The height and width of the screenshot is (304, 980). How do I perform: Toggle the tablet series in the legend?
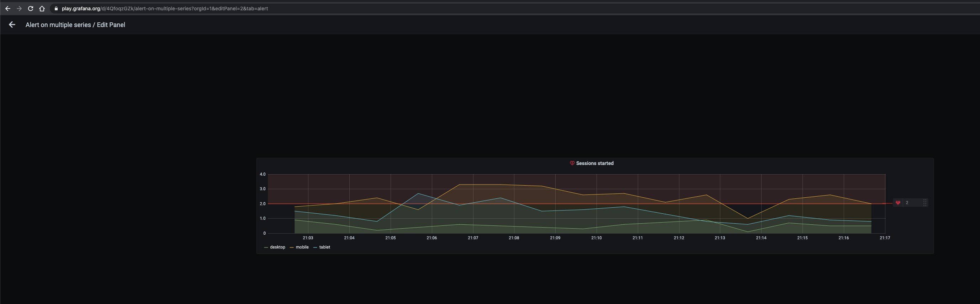pos(324,247)
